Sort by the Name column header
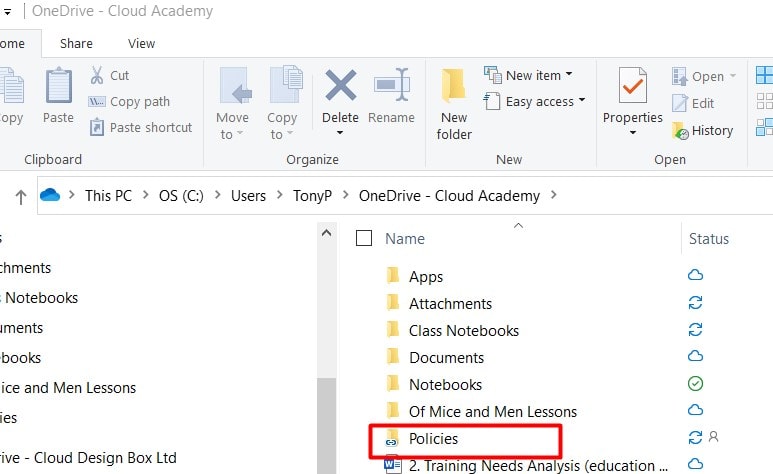The image size is (773, 474). coord(405,239)
